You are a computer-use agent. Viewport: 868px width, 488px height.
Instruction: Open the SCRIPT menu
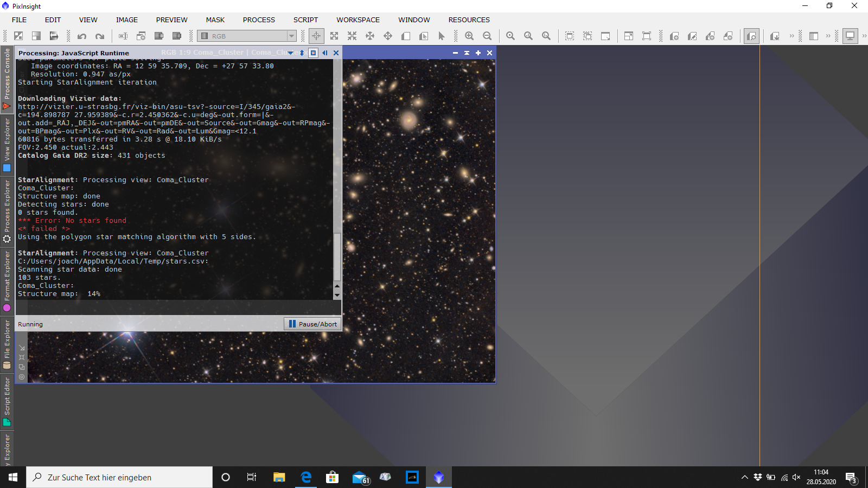(305, 20)
